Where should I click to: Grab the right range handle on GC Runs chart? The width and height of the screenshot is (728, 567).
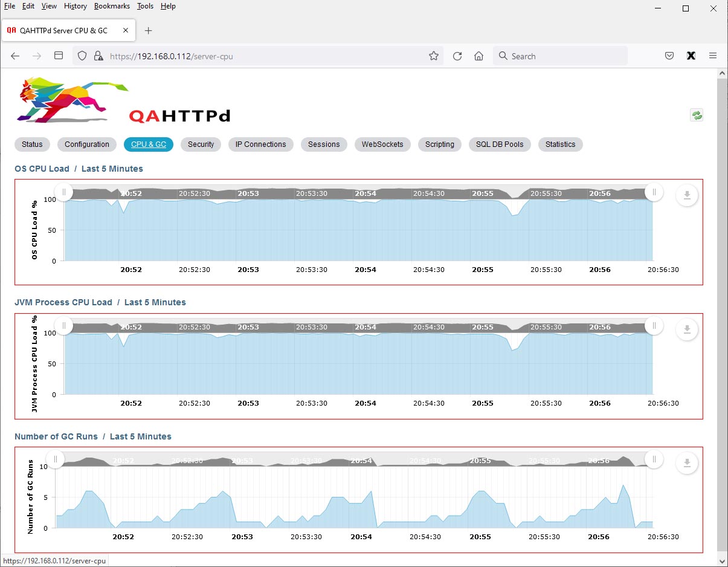coord(654,459)
